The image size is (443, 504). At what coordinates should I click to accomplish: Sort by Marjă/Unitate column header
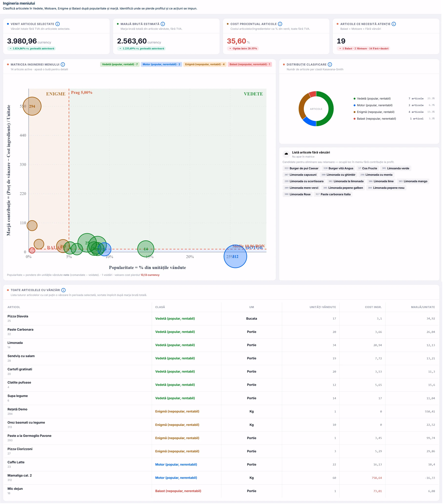click(423, 307)
